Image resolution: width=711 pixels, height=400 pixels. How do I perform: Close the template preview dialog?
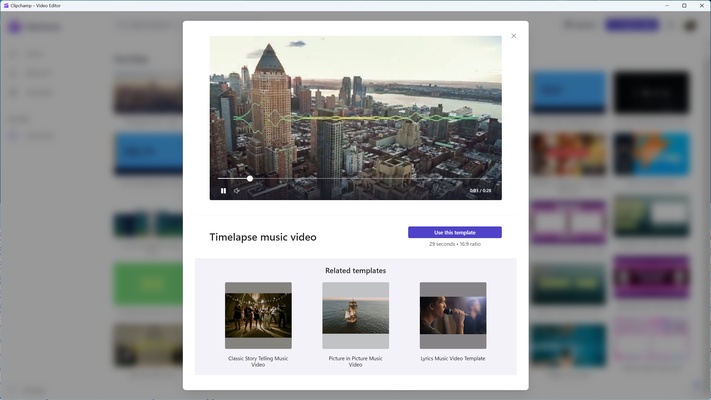point(513,36)
